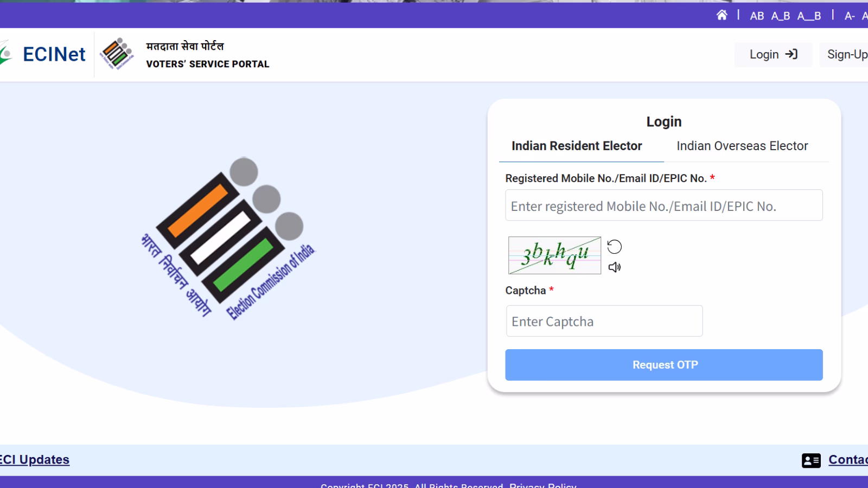Switch to the Indian Overseas Elector tab
Image resolution: width=868 pixels, height=488 pixels.
tap(742, 146)
